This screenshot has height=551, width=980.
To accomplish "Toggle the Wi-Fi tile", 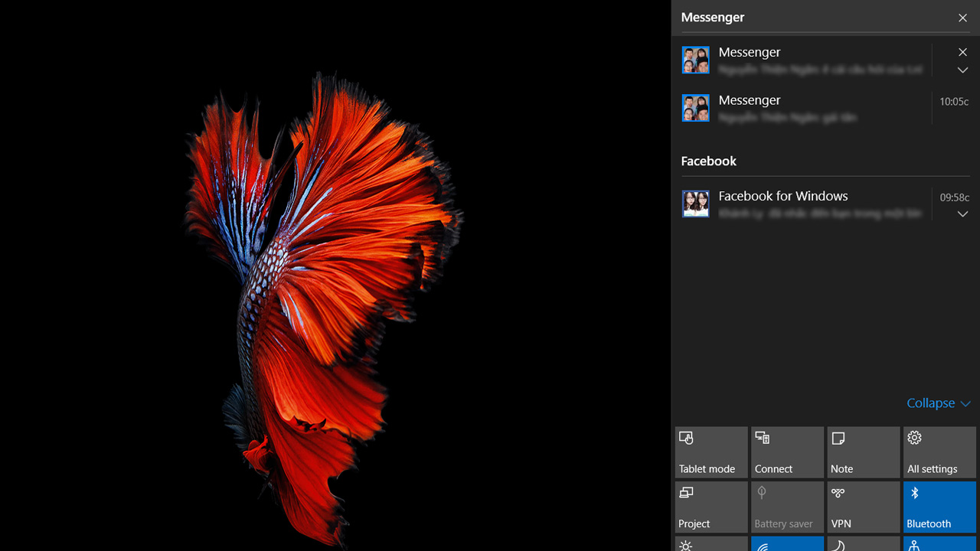I will (x=787, y=544).
